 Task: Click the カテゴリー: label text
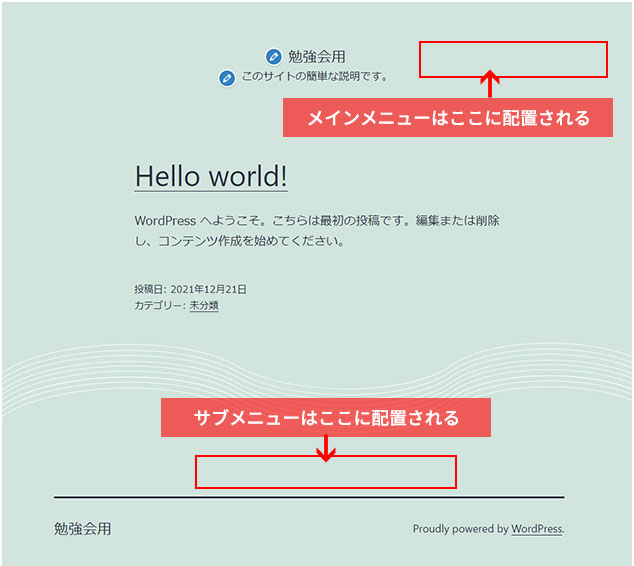pos(160,305)
